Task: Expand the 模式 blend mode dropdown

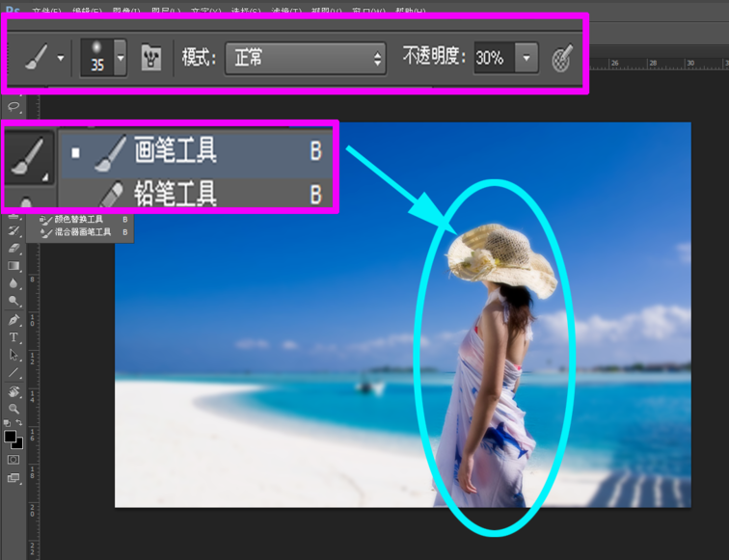Action: click(305, 59)
